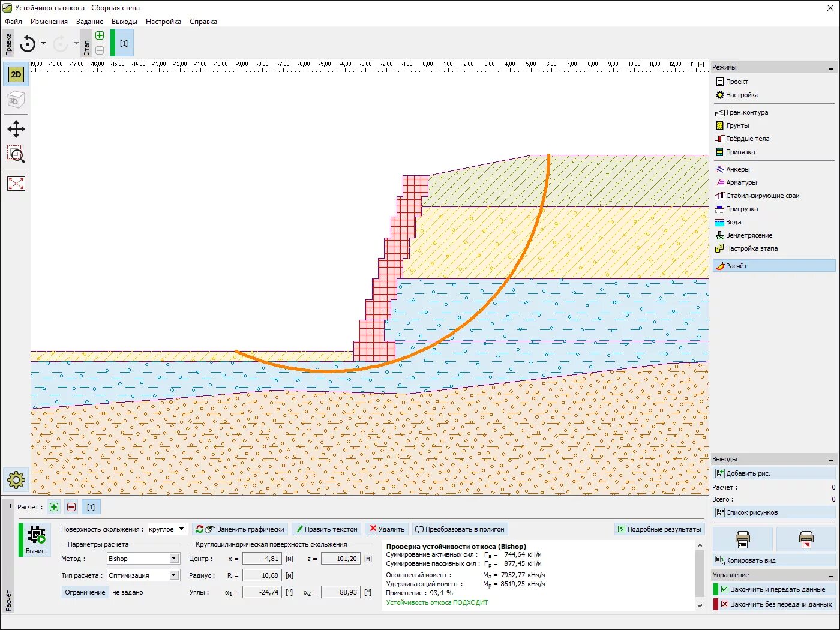Click Добавить рис. button
The width and height of the screenshot is (840, 630).
(774, 473)
